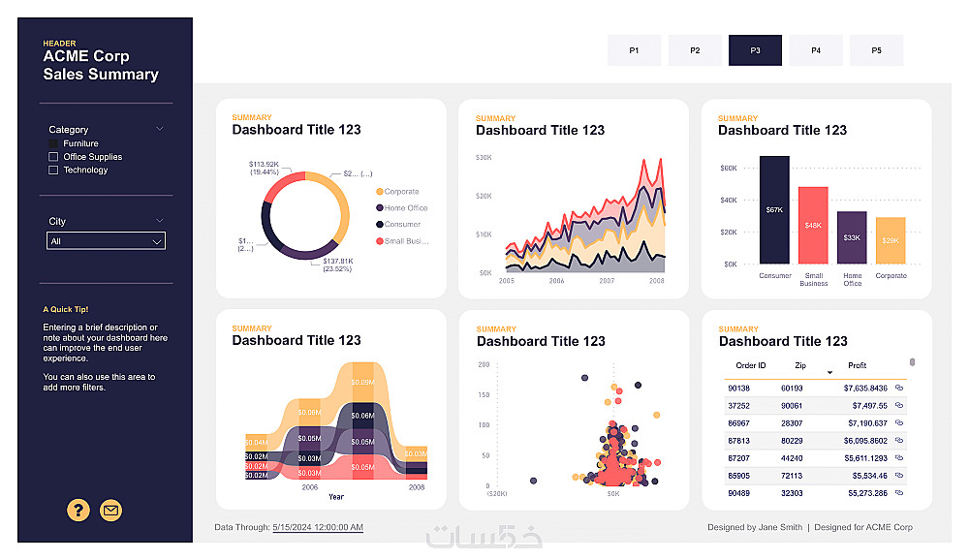
Task: Click the Order ID column header
Action: pos(750,365)
